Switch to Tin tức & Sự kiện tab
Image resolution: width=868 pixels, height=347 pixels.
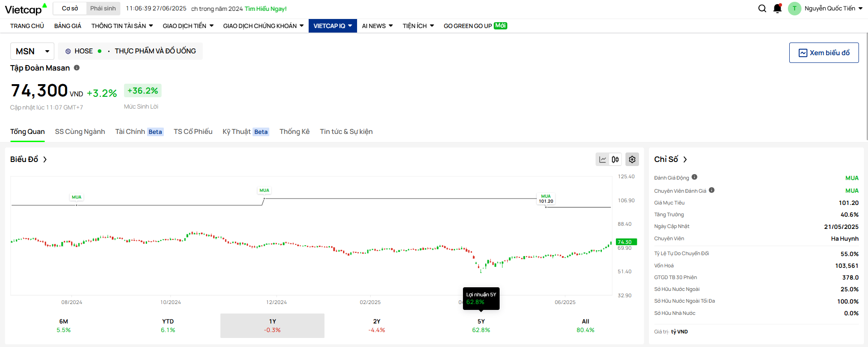point(346,132)
